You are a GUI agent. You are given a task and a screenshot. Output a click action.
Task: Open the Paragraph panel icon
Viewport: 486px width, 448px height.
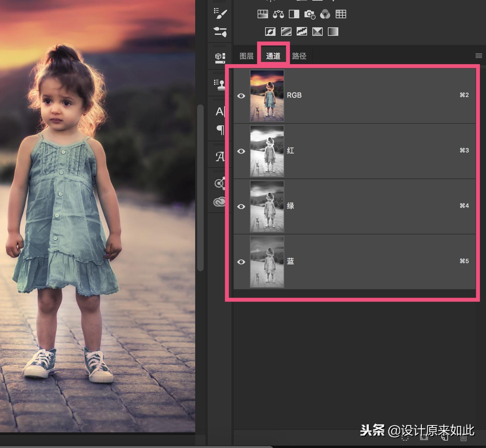click(x=220, y=130)
